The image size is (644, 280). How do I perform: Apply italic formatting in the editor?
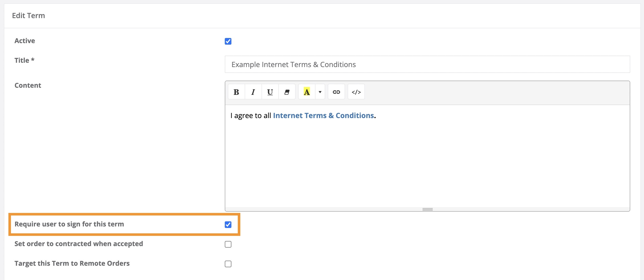point(253,92)
